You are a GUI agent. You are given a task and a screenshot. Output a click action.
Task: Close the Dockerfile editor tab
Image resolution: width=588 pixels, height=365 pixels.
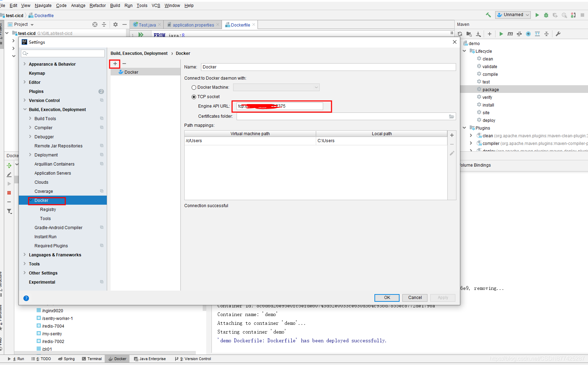point(254,24)
